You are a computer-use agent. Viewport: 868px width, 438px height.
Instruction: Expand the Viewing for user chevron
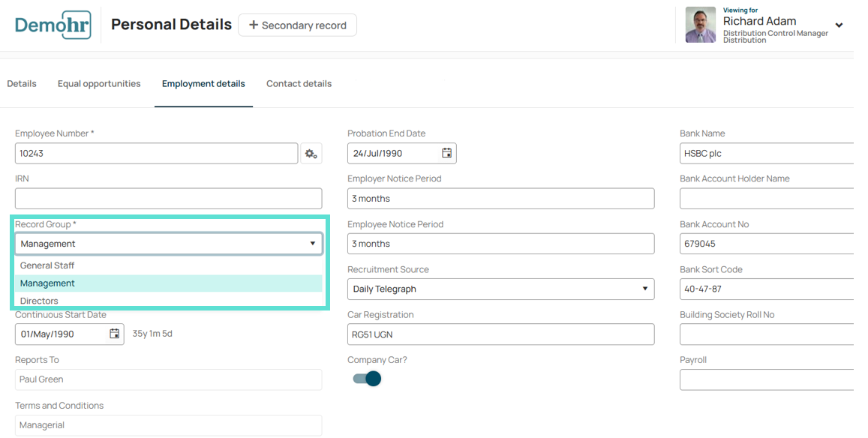coord(839,25)
